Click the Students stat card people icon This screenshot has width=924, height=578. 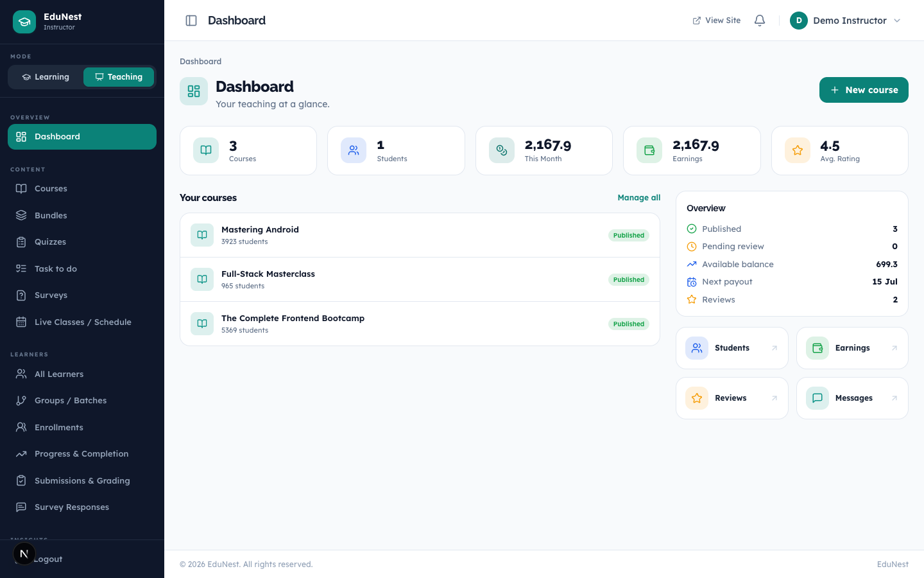[354, 150]
